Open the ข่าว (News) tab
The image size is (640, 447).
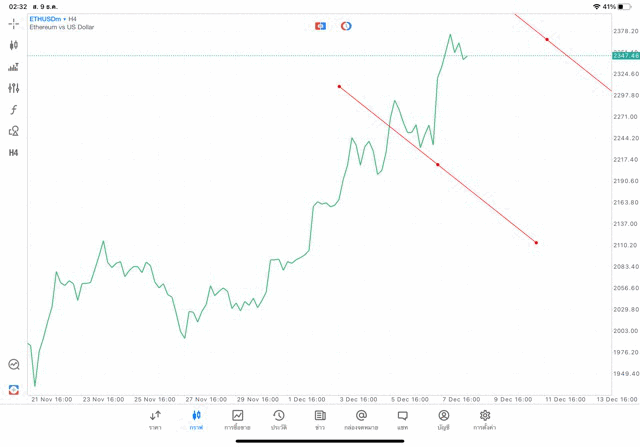click(320, 420)
